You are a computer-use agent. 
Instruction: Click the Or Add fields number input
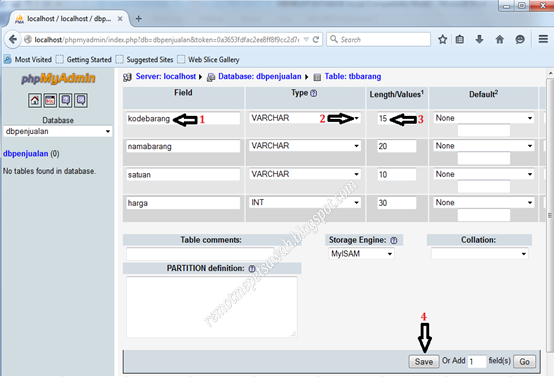click(477, 361)
